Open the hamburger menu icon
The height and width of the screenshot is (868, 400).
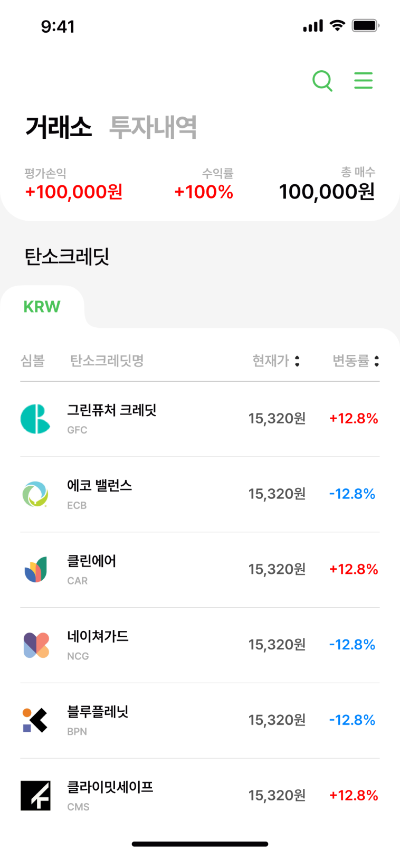tap(363, 81)
